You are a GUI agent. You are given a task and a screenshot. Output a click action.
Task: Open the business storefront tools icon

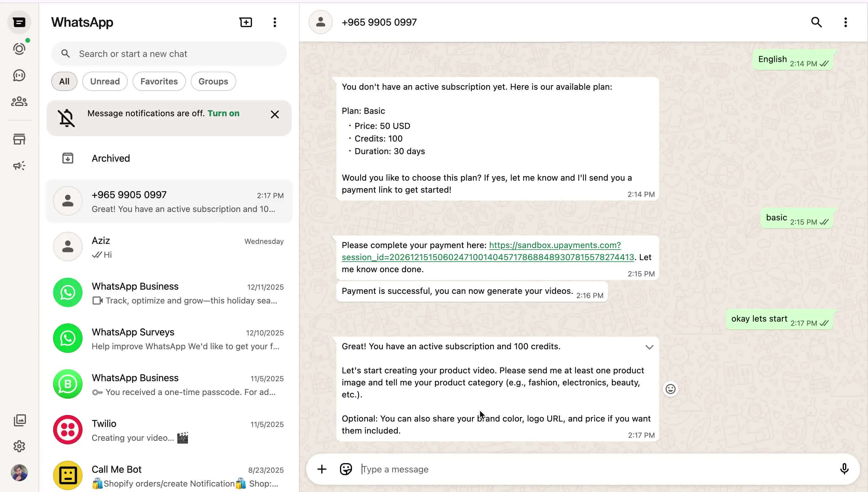point(19,139)
